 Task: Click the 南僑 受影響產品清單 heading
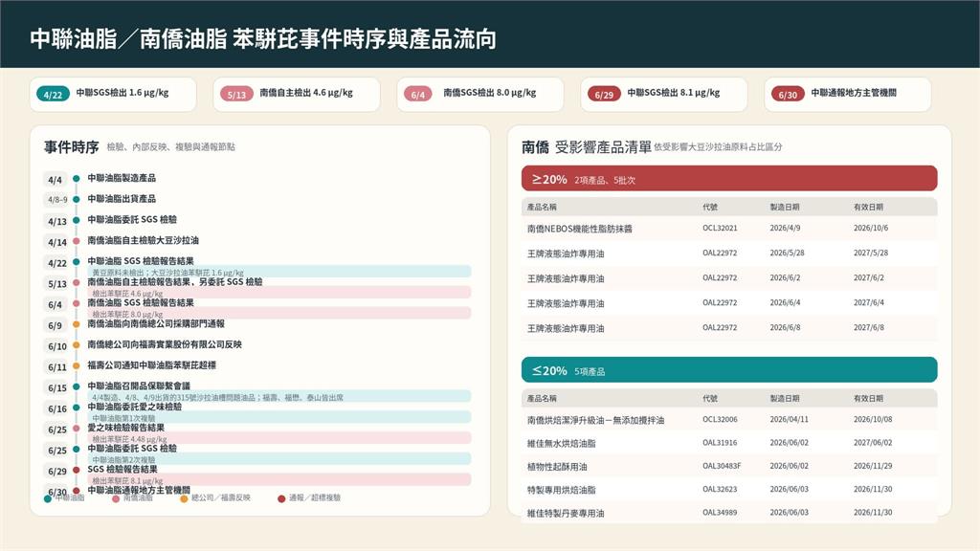click(587, 147)
